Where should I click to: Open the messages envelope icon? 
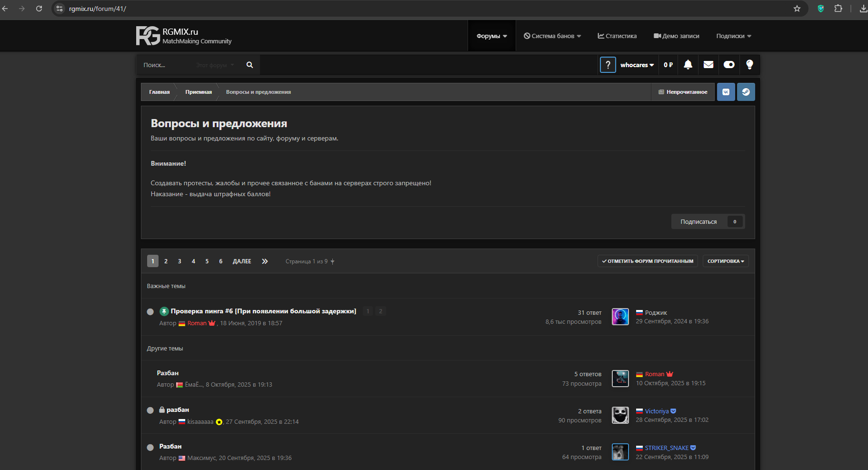point(708,65)
